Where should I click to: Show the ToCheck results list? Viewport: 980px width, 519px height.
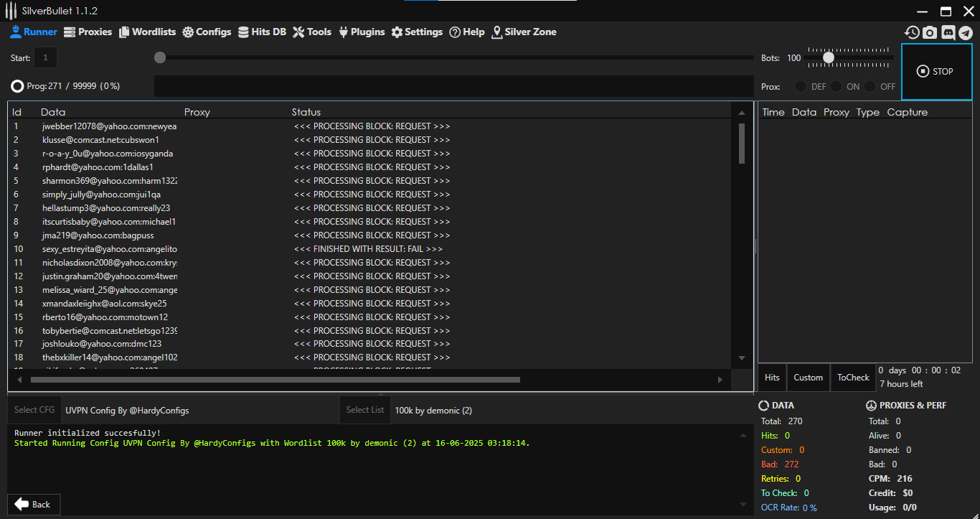click(x=853, y=378)
